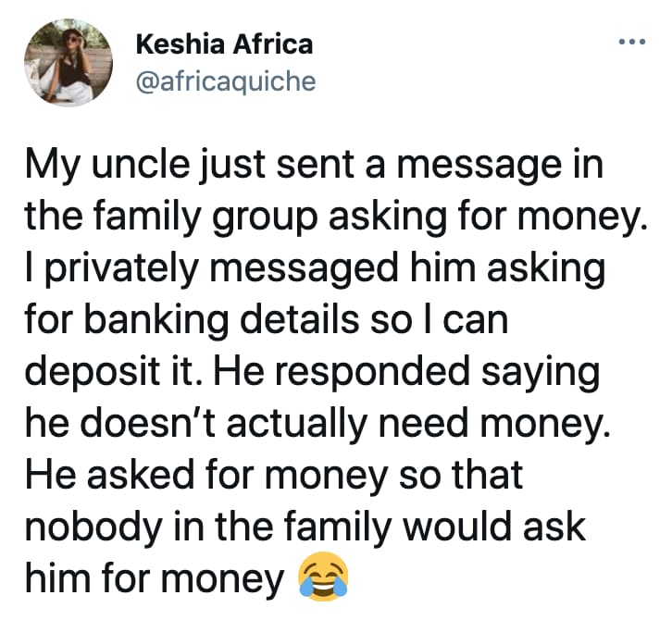Image resolution: width=672 pixels, height=620 pixels.
Task: Open the Keshia Africa display name
Action: coord(224,43)
